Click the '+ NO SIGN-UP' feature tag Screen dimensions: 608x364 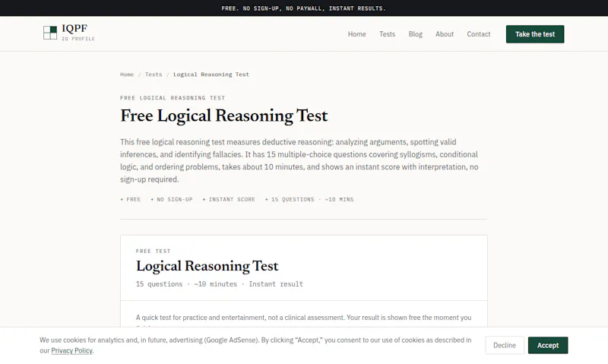172,199
